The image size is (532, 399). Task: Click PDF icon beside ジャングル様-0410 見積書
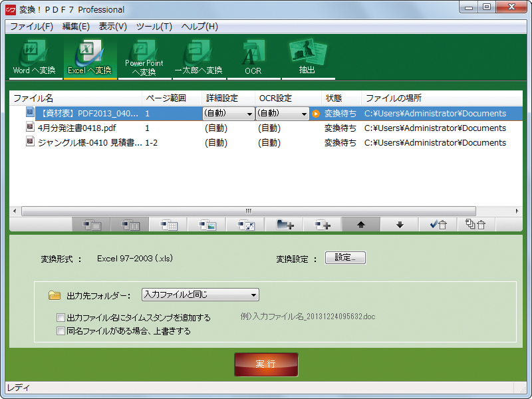pos(30,141)
